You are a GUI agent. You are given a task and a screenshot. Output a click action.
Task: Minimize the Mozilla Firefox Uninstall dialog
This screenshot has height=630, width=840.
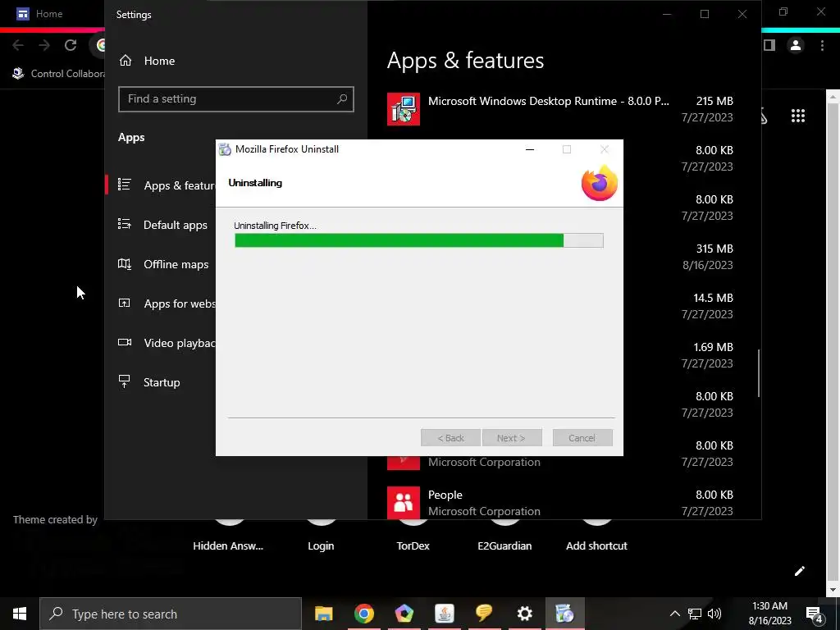pos(530,149)
